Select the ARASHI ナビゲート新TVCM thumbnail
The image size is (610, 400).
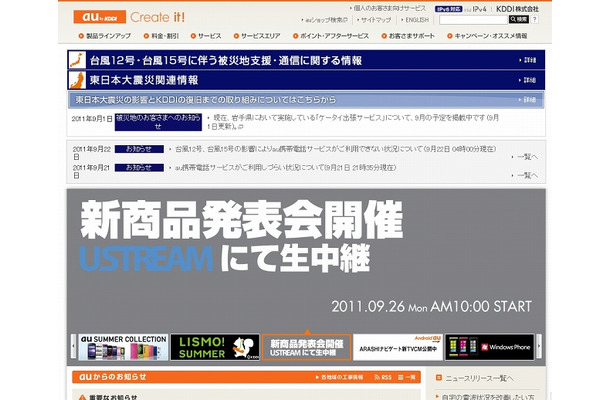398,347
